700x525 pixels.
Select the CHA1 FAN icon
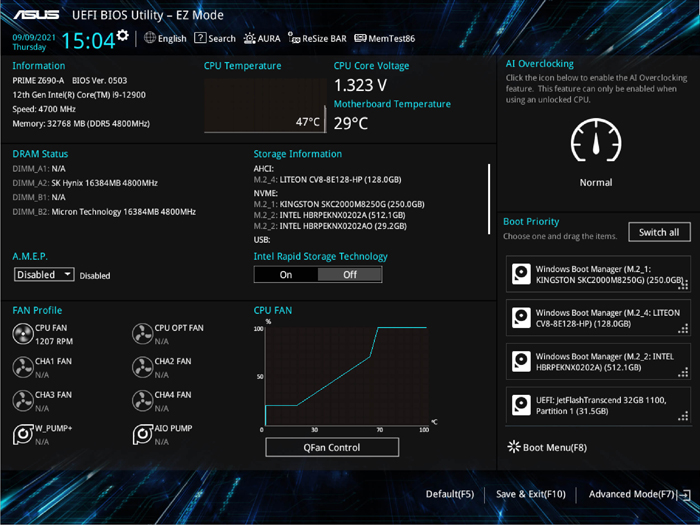tap(23, 367)
